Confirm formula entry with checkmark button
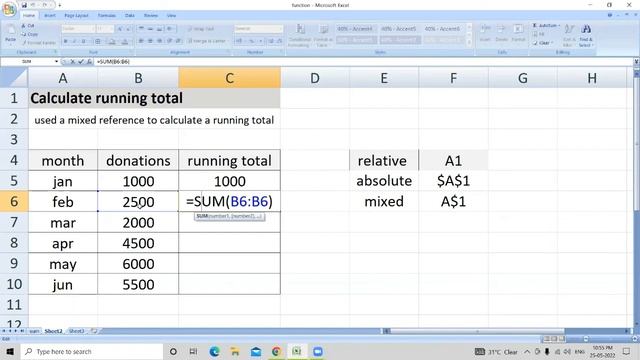 (x=81, y=62)
